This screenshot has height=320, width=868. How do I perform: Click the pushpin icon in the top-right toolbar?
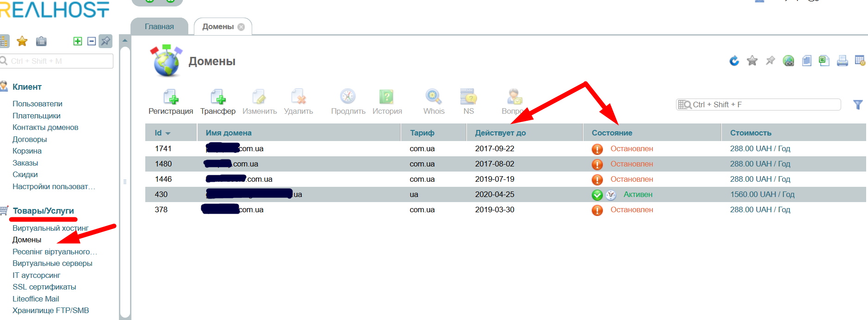(x=770, y=61)
